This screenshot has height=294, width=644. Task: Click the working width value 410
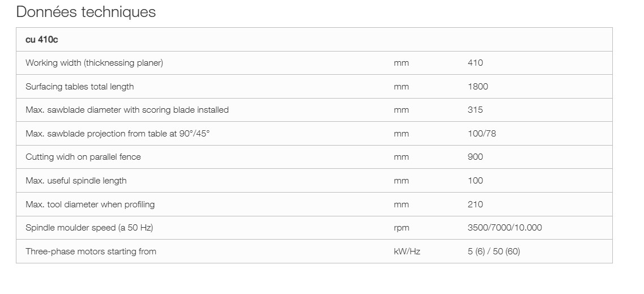click(x=475, y=63)
